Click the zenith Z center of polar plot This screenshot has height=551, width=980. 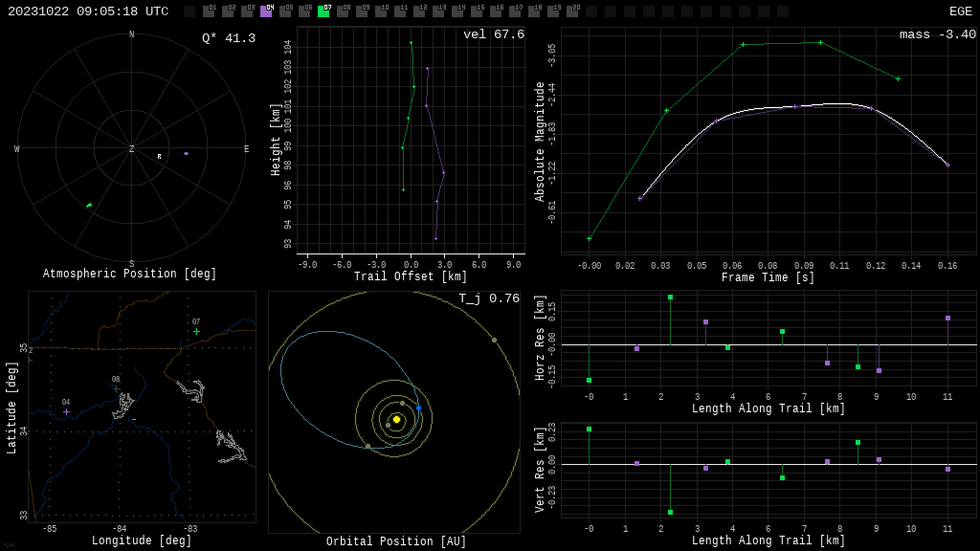point(131,148)
